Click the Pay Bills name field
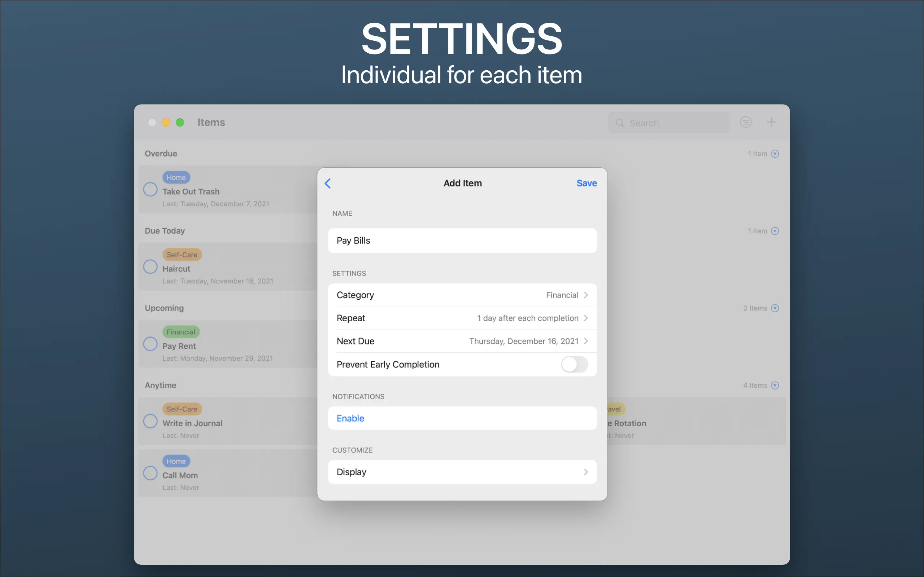Image resolution: width=924 pixels, height=577 pixels. pyautogui.click(x=462, y=241)
